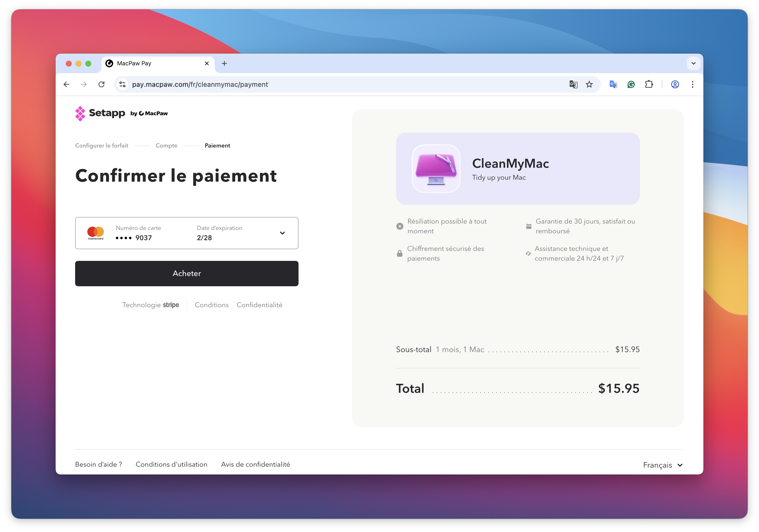Click the headset icon beside Assistance technique
This screenshot has height=532, width=759.
point(528,253)
